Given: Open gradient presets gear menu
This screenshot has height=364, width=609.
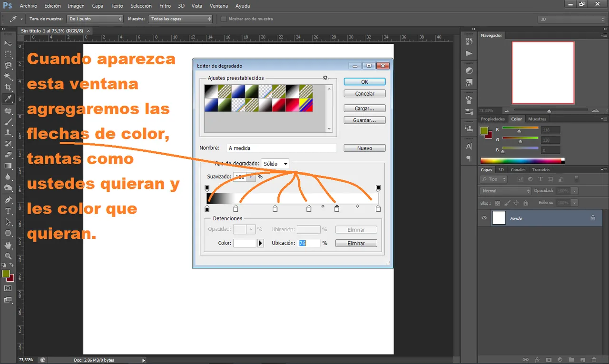Looking at the screenshot, I should 325,78.
